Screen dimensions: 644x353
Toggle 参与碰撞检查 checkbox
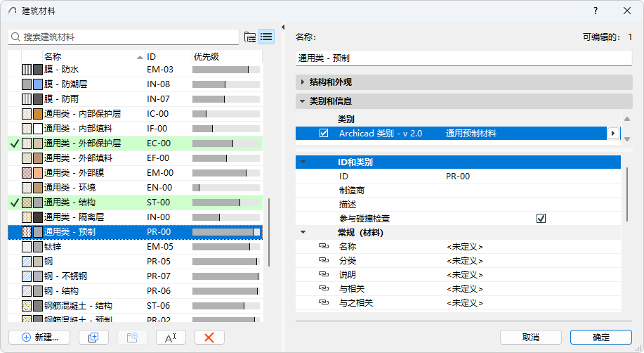click(x=541, y=219)
